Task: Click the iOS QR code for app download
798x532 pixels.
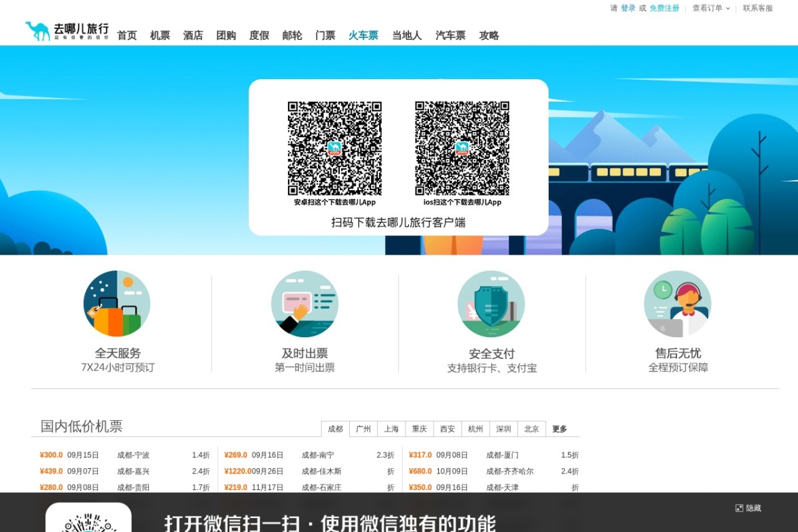Action: 462,148
